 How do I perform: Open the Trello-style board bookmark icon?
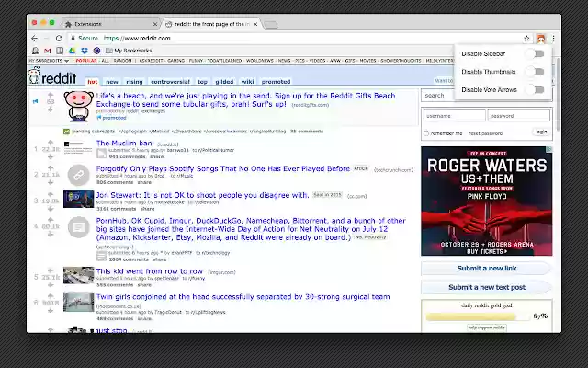click(x=60, y=51)
